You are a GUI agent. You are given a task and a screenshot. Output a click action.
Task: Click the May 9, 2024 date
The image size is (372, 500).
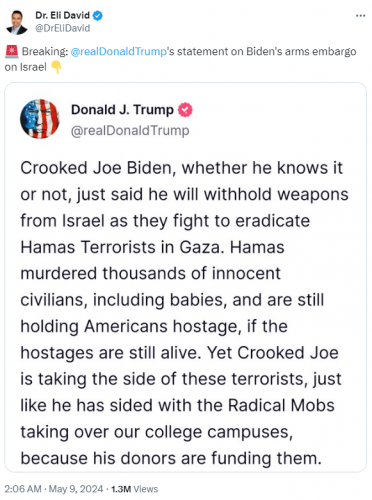(76, 489)
